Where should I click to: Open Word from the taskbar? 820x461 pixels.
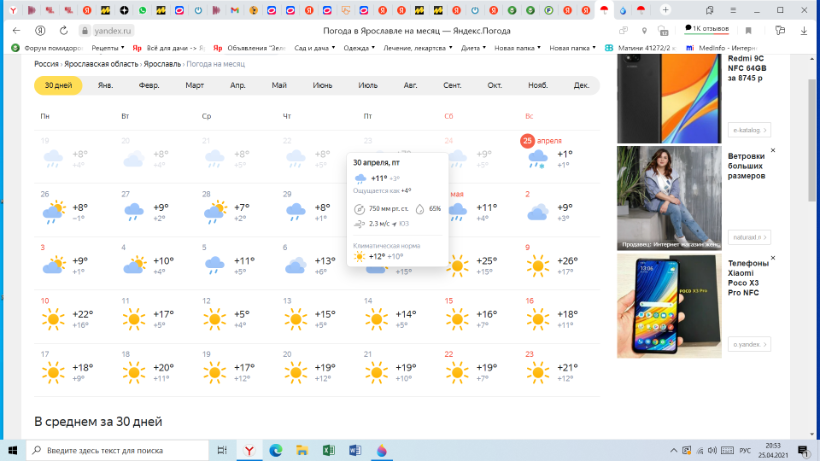(354, 450)
